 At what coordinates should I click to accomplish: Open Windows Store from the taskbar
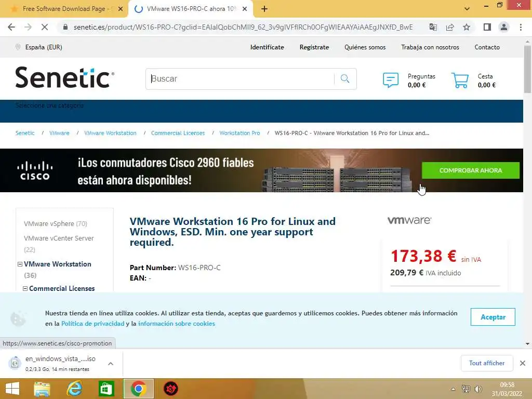[106, 389]
